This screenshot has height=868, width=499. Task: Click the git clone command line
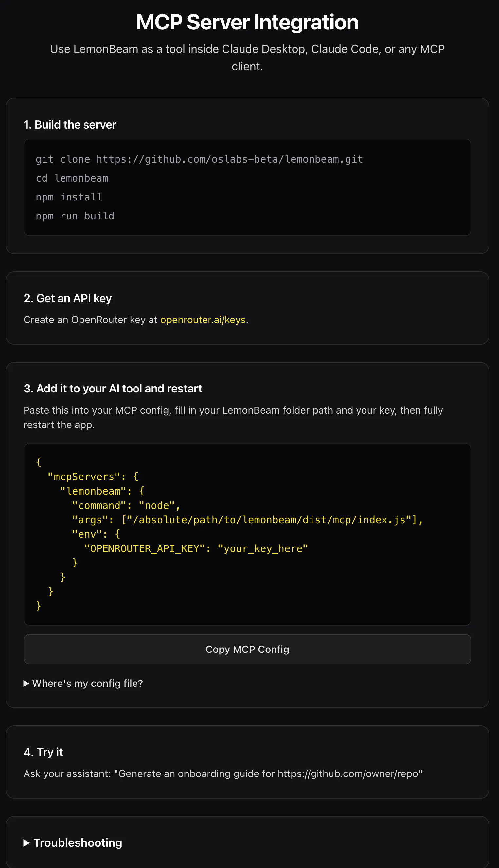[199, 159]
